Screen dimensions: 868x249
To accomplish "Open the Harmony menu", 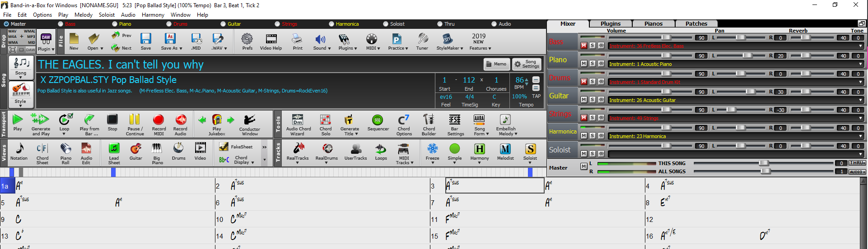I will pyautogui.click(x=153, y=14).
